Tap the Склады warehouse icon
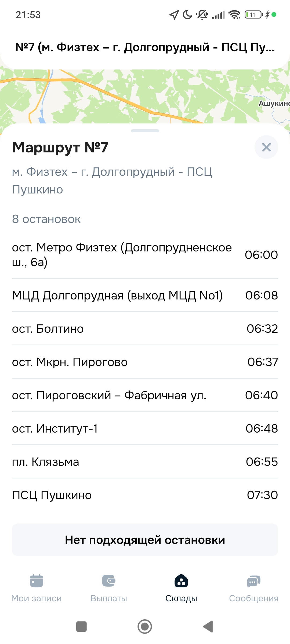The width and height of the screenshot is (290, 644). (x=181, y=581)
